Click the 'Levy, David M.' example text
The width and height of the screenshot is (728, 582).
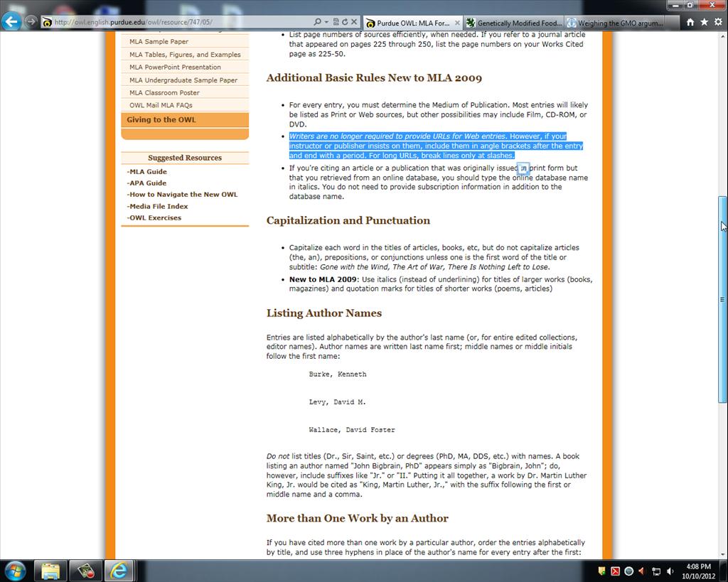337,402
